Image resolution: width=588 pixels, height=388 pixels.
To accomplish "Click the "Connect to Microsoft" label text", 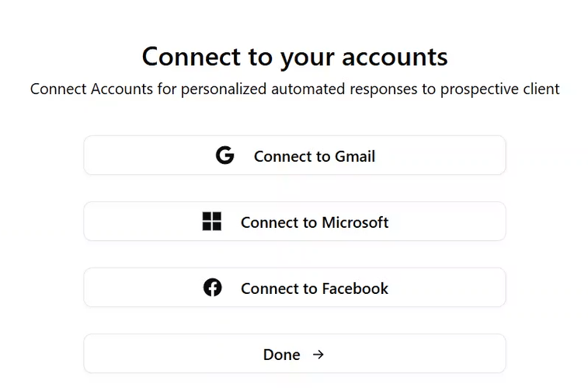I will pos(315,222).
